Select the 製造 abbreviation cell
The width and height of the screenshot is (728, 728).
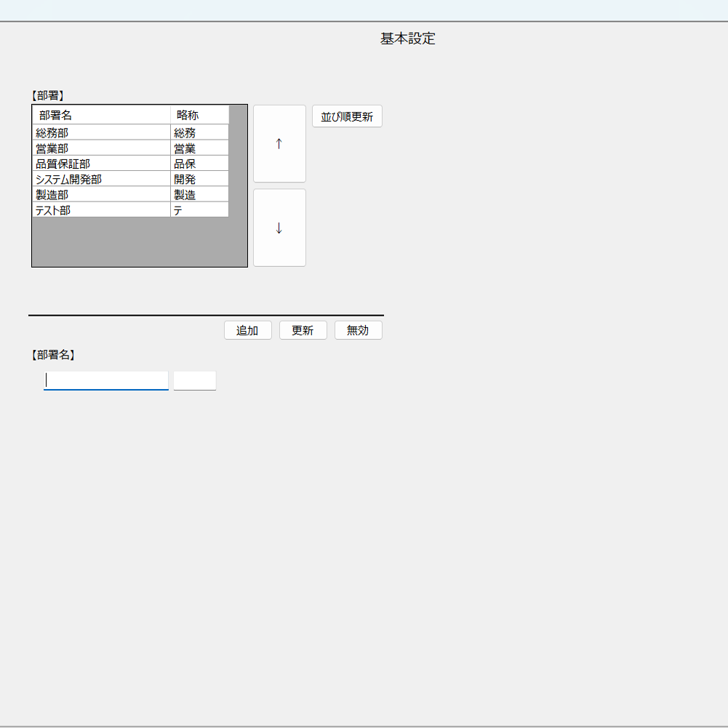tap(199, 194)
